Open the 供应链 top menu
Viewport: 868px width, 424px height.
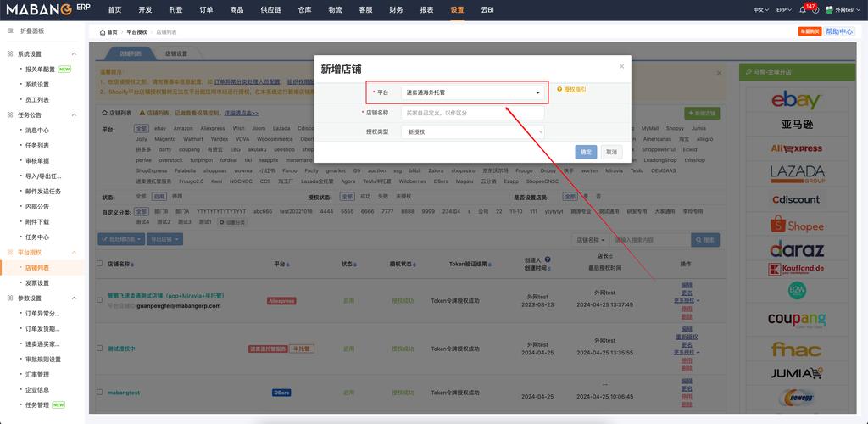[270, 10]
